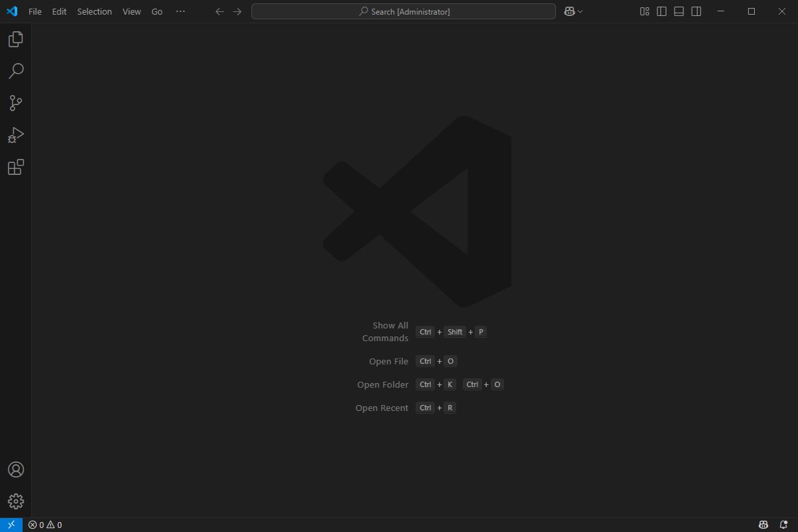Go forward with the right arrow
798x532 pixels.
pos(237,11)
